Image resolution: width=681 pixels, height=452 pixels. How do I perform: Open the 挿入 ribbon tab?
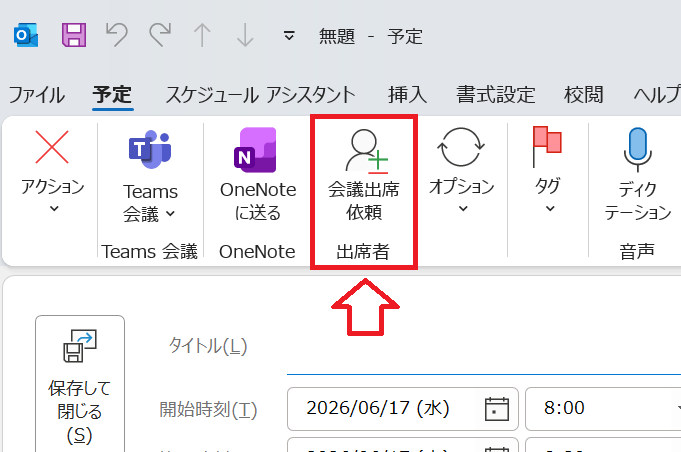tap(407, 95)
